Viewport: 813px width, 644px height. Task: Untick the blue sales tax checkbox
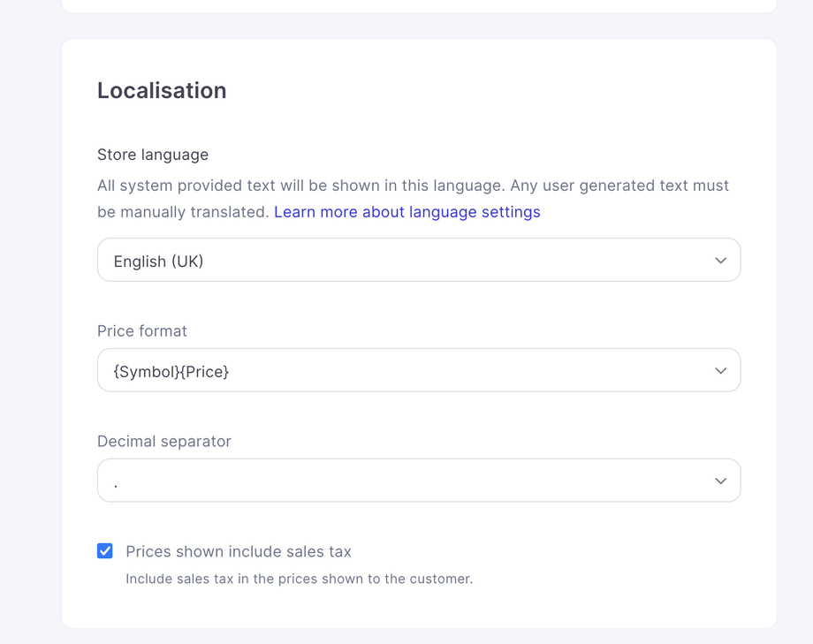(x=105, y=551)
